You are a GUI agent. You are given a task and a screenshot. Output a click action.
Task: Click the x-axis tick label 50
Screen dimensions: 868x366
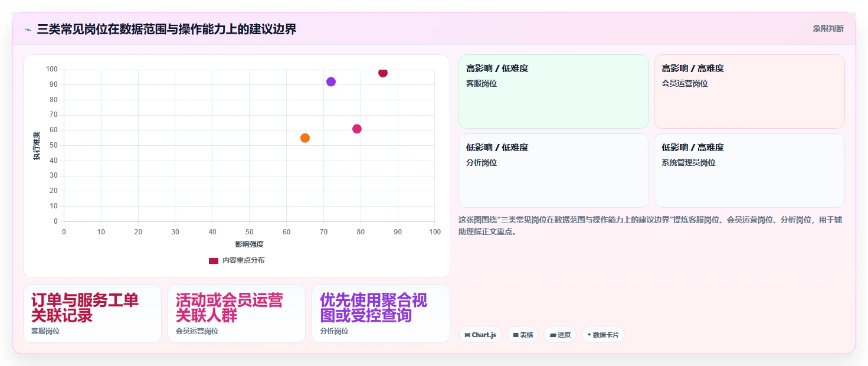pos(250,232)
